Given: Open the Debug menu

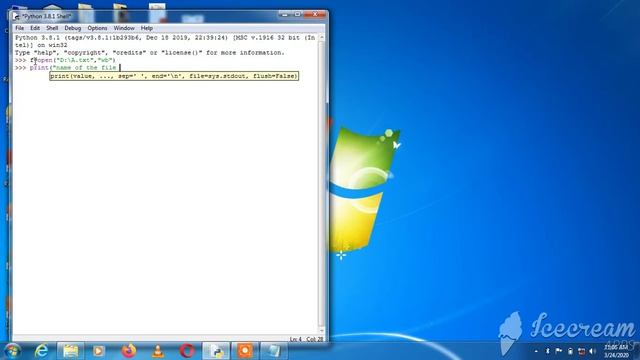Looking at the screenshot, I should pos(73,28).
